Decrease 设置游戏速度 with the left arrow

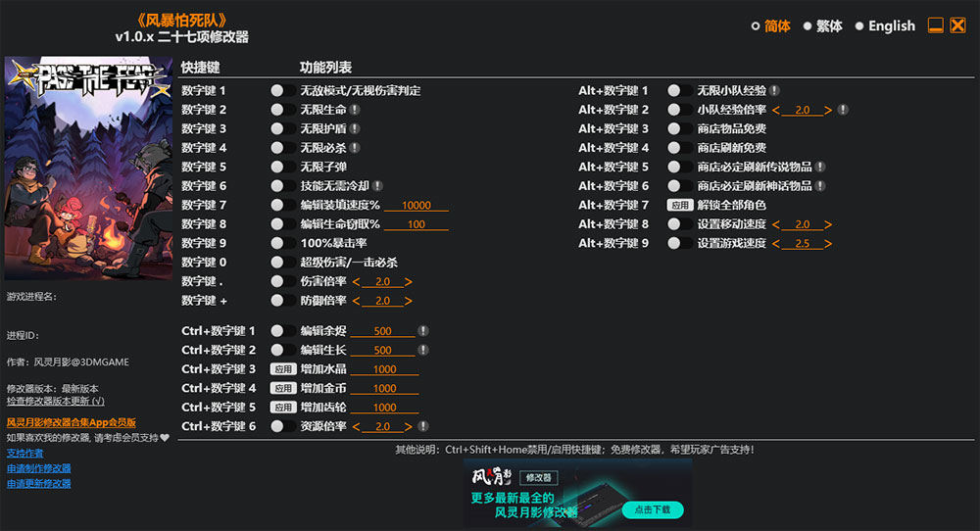coord(775,244)
